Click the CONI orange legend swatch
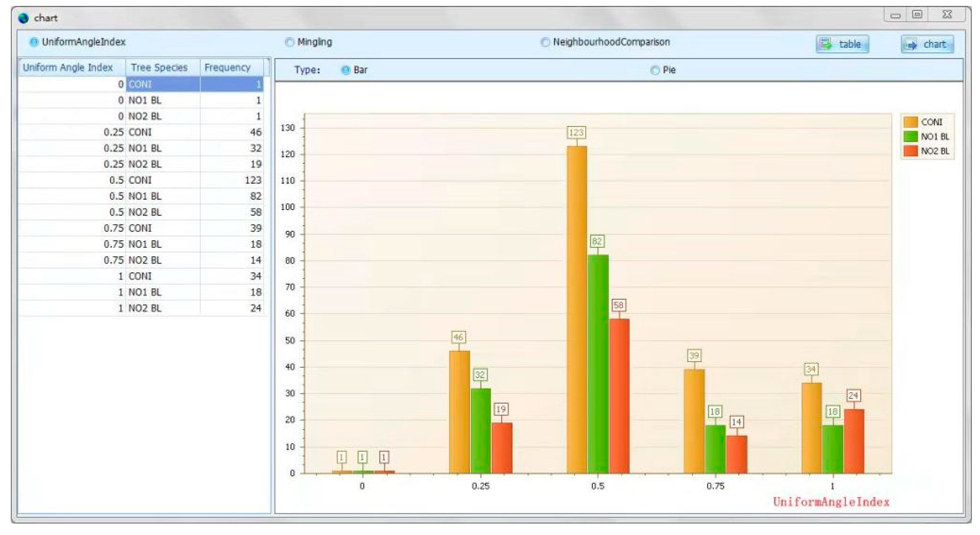Image resolution: width=980 pixels, height=535 pixels. [910, 122]
